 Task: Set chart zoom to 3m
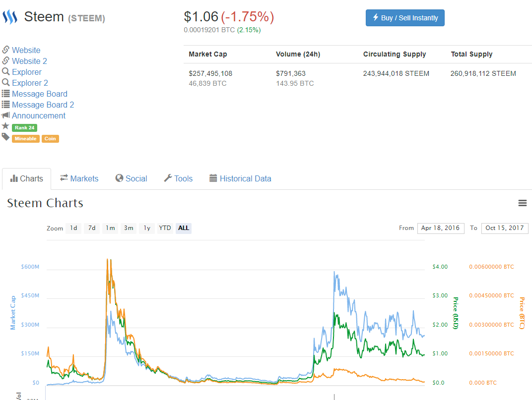129,228
